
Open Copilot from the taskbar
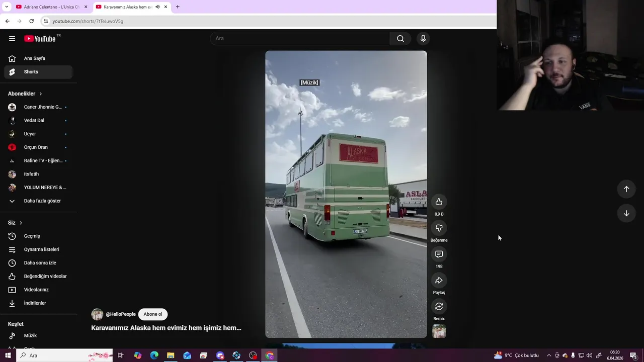[x=137, y=355]
